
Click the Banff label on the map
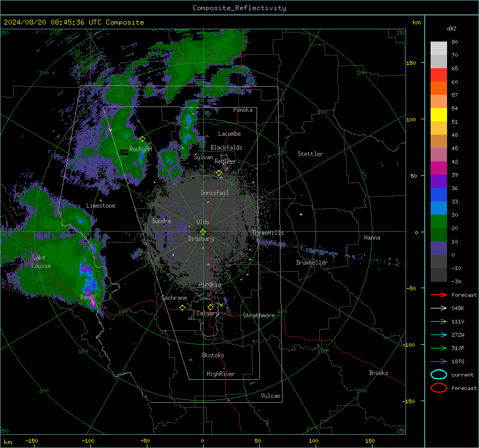pyautogui.click(x=88, y=297)
